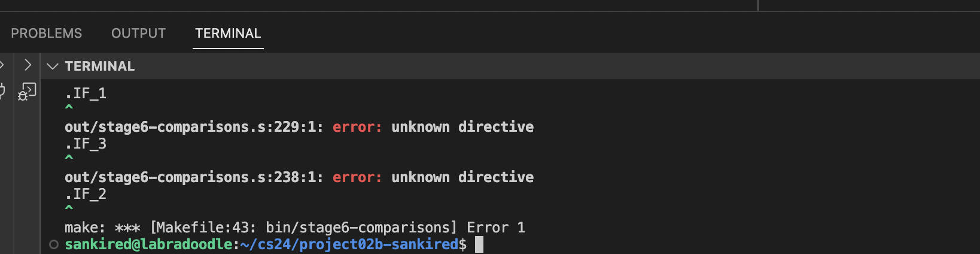Focus the terminal cursor after the prompt
This screenshot has width=980, height=254.
click(479, 244)
